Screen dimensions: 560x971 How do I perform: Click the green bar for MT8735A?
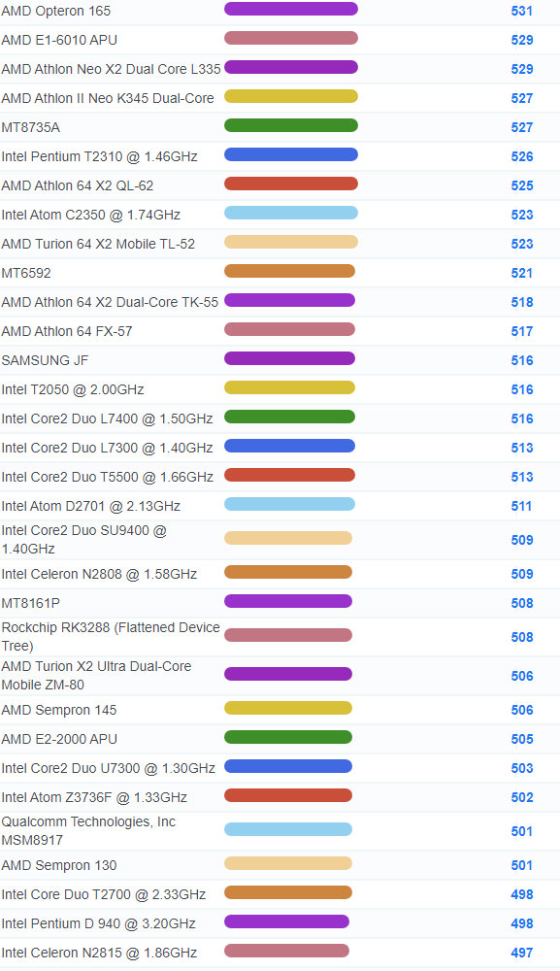point(291,125)
